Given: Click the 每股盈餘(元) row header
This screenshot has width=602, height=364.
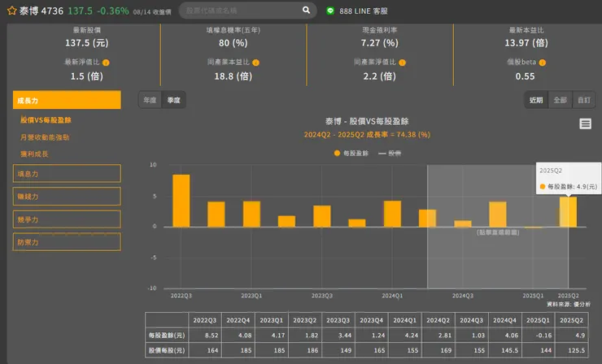Looking at the screenshot, I should click(167, 336).
